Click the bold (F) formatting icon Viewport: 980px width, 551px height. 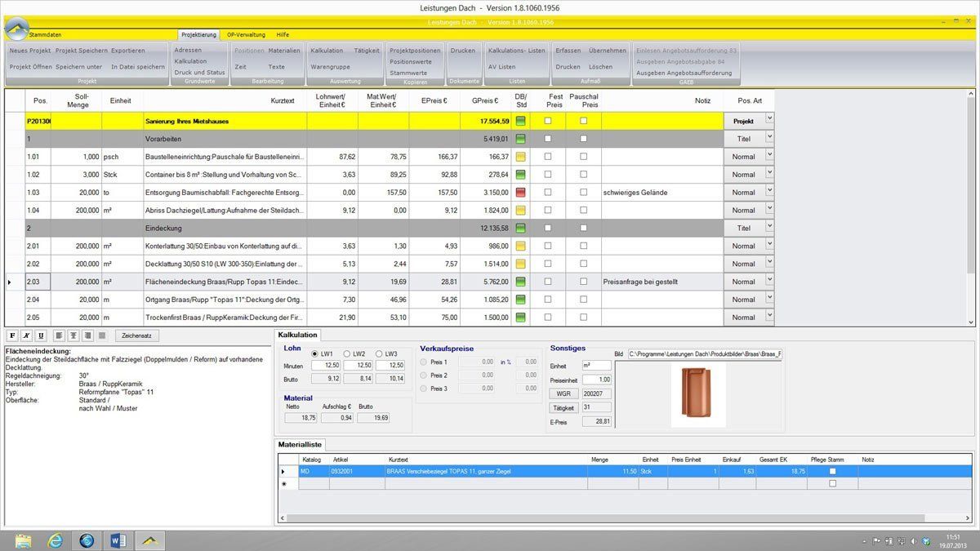click(x=12, y=335)
